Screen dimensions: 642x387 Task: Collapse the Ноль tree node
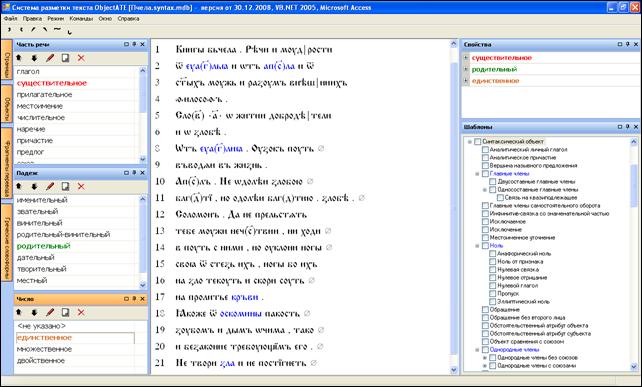[477, 246]
